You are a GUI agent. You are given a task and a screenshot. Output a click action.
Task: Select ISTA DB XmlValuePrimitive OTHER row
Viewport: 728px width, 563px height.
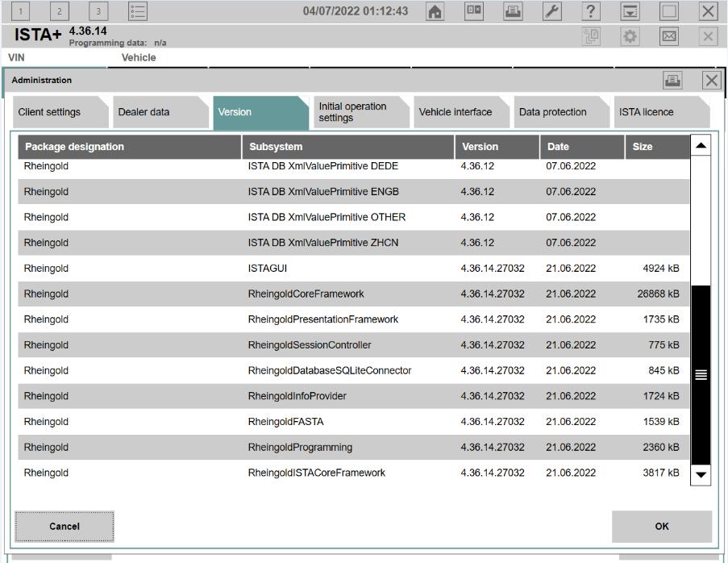coord(354,217)
